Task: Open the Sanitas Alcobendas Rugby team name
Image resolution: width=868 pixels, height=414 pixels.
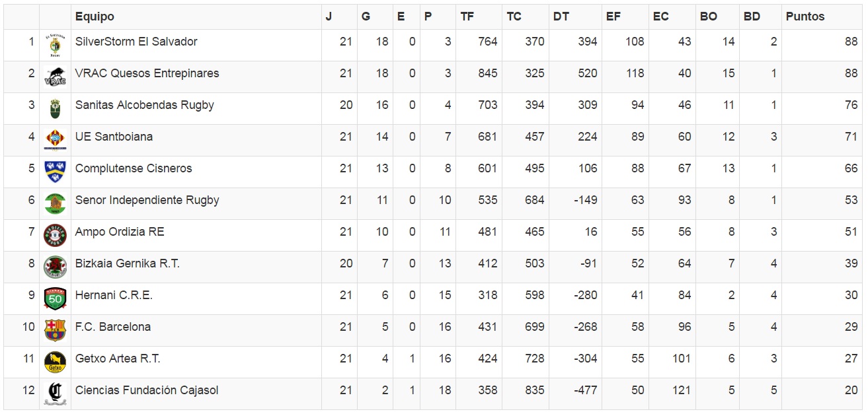Action: (145, 105)
